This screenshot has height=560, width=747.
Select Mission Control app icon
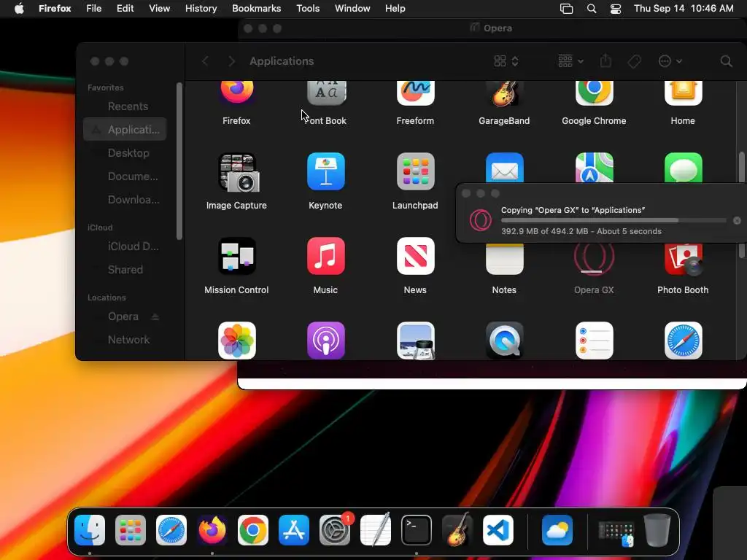(x=237, y=256)
